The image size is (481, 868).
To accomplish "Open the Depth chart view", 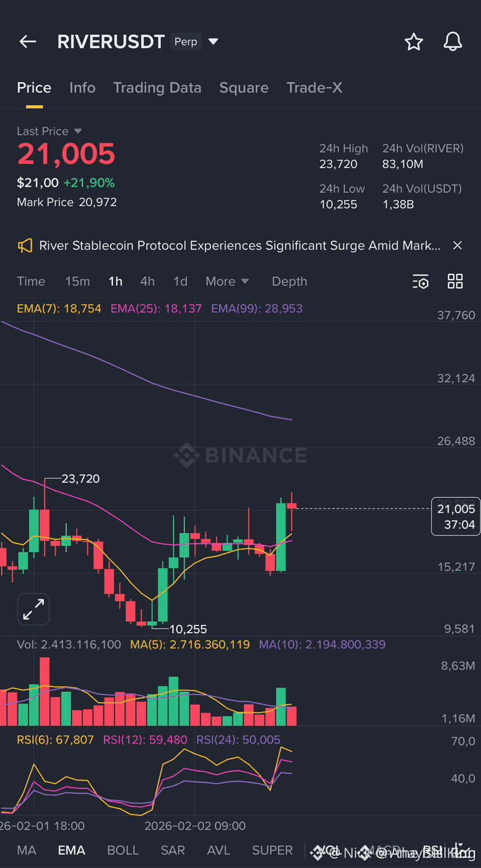I will pyautogui.click(x=289, y=281).
